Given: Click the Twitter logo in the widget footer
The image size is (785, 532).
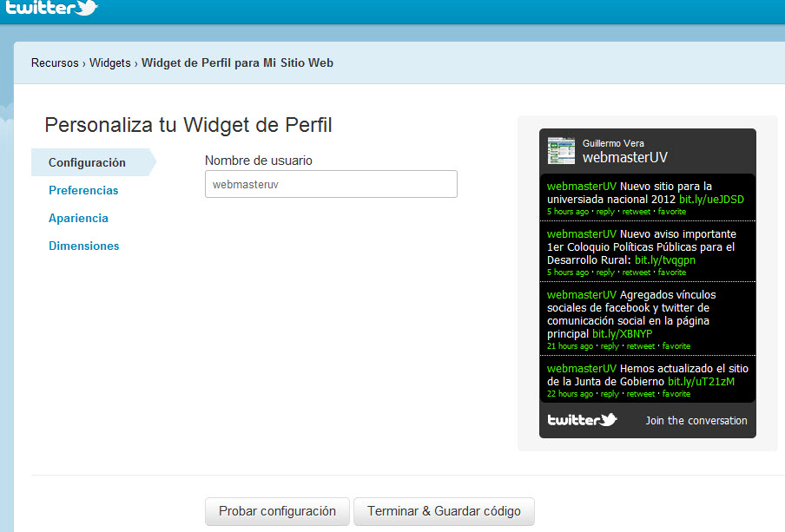Looking at the screenshot, I should pos(582,420).
